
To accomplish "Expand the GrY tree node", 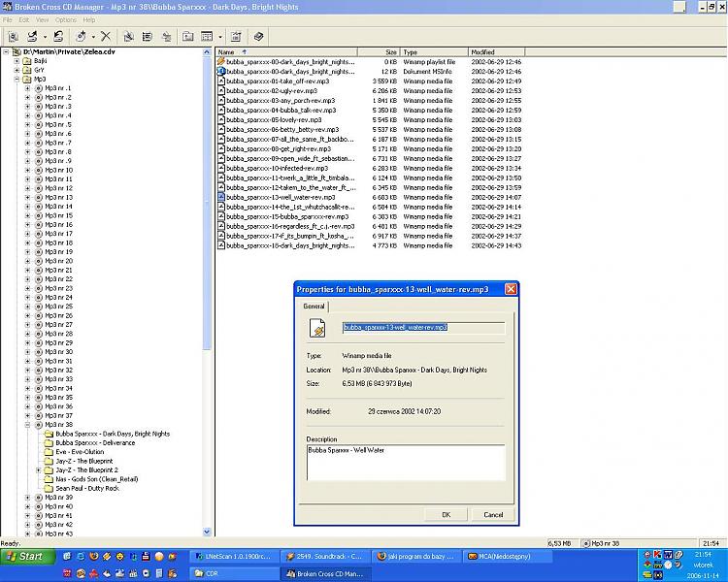I will point(17,70).
